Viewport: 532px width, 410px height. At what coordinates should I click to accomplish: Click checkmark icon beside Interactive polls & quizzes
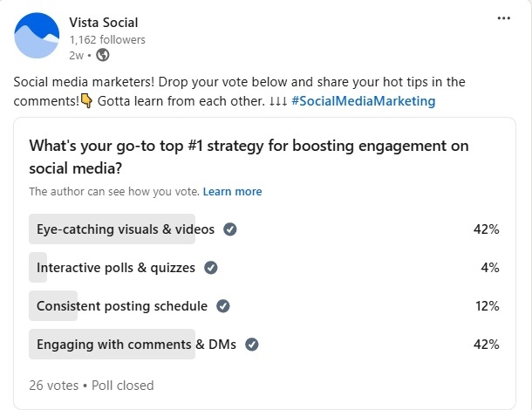(210, 268)
